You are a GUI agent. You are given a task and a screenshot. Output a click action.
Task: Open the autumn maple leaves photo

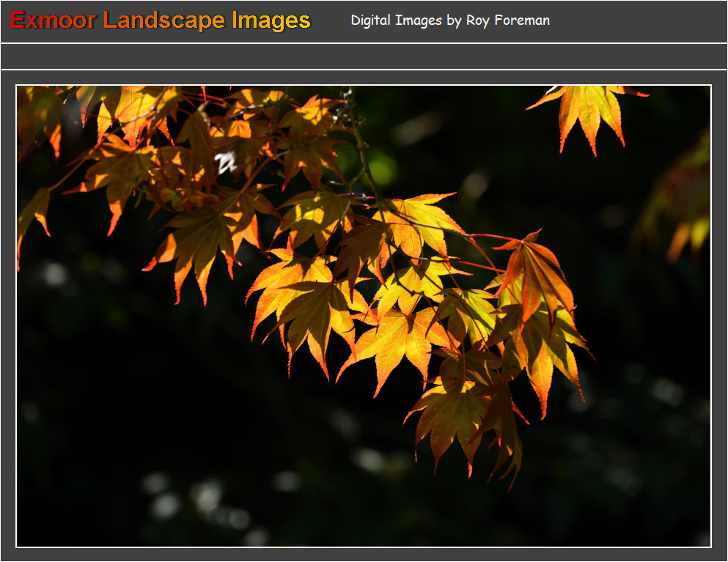tap(364, 317)
